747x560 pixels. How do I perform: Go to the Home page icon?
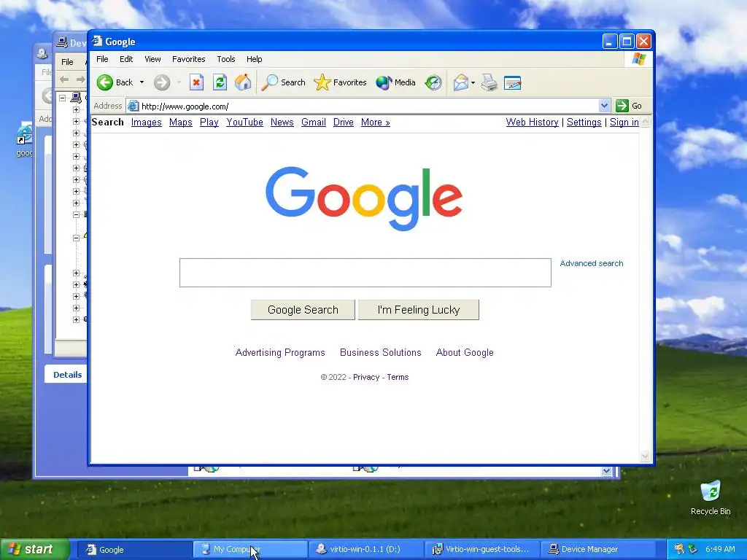click(x=243, y=82)
